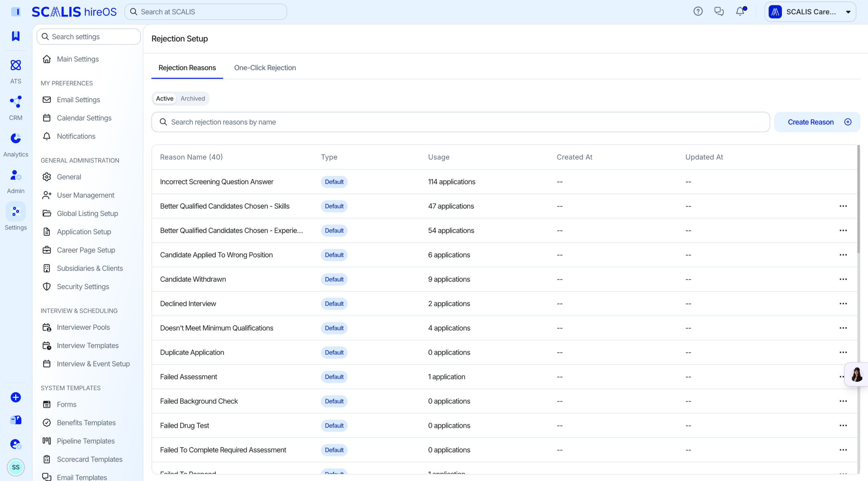The image size is (868, 481).
Task: Open row menu for Candidate Withdrawn
Action: [x=843, y=279]
